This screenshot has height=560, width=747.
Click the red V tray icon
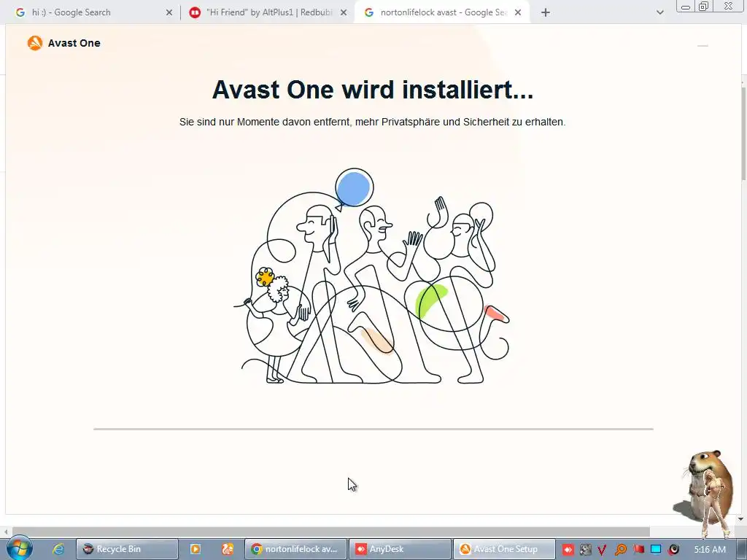[602, 550]
